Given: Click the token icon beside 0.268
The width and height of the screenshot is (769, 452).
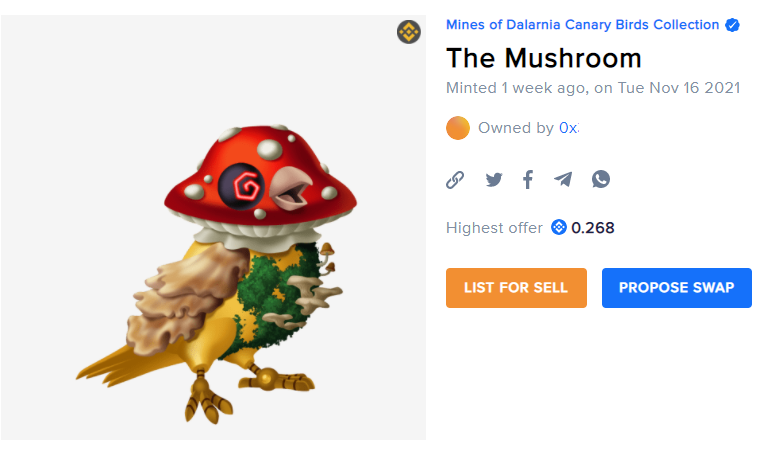Looking at the screenshot, I should [x=559, y=227].
